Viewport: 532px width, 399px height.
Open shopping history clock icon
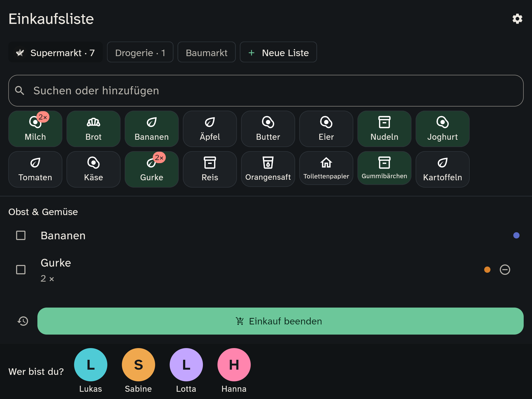tap(23, 321)
